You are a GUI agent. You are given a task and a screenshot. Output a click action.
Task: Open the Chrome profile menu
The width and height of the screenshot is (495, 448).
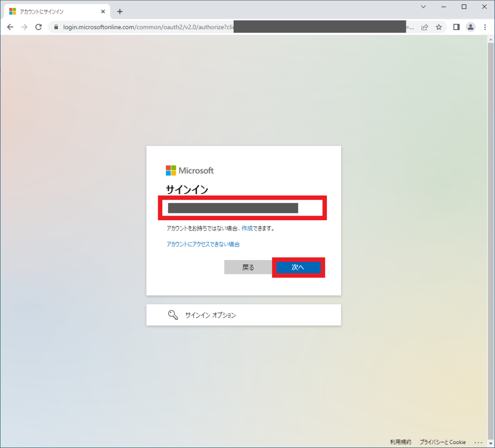(x=470, y=27)
